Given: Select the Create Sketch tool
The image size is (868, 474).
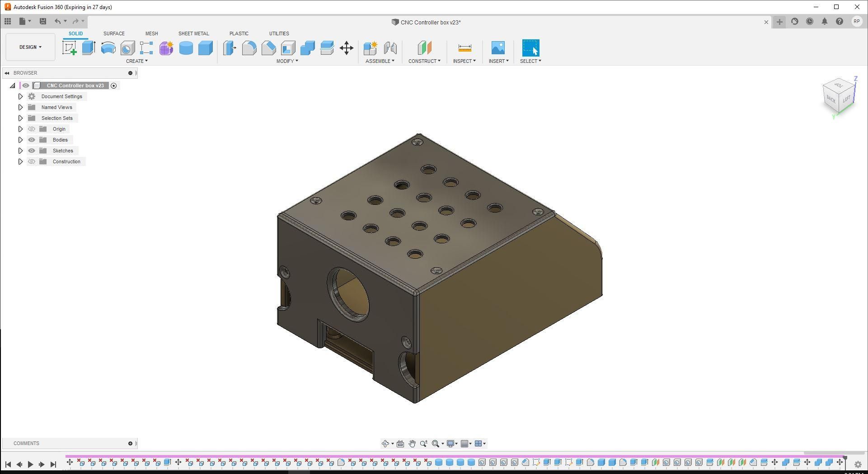Looking at the screenshot, I should tap(69, 47).
